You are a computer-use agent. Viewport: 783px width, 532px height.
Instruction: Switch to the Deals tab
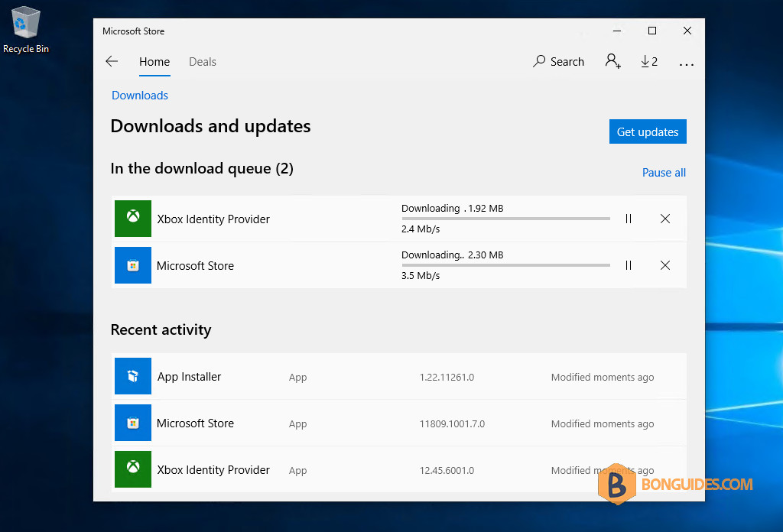pos(202,61)
